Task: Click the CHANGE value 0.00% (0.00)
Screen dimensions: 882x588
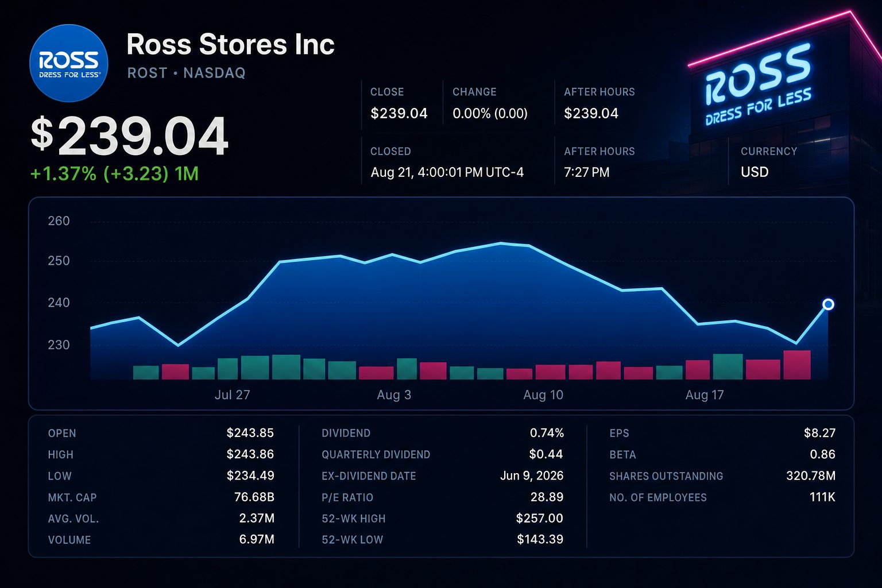Action: [490, 113]
